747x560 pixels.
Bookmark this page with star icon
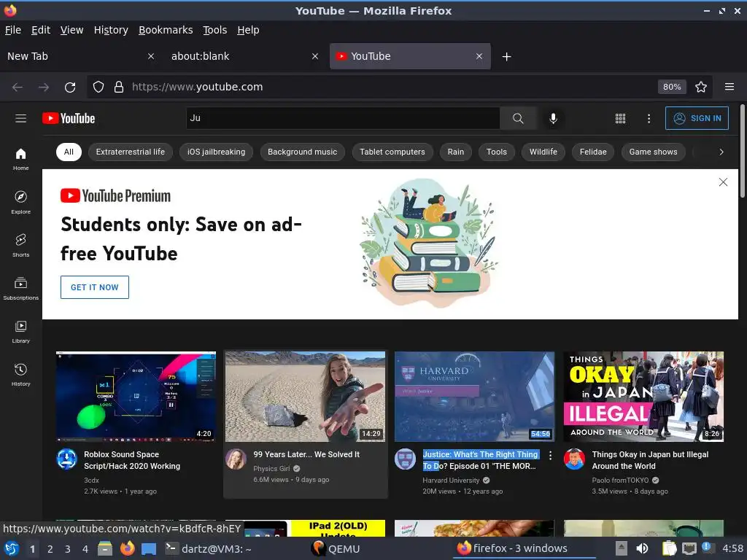point(701,87)
